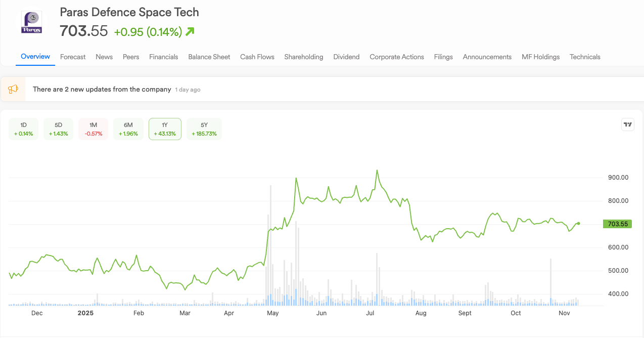Click the 900.00 axis label
Screen dimensions: 644x338
[x=618, y=177]
